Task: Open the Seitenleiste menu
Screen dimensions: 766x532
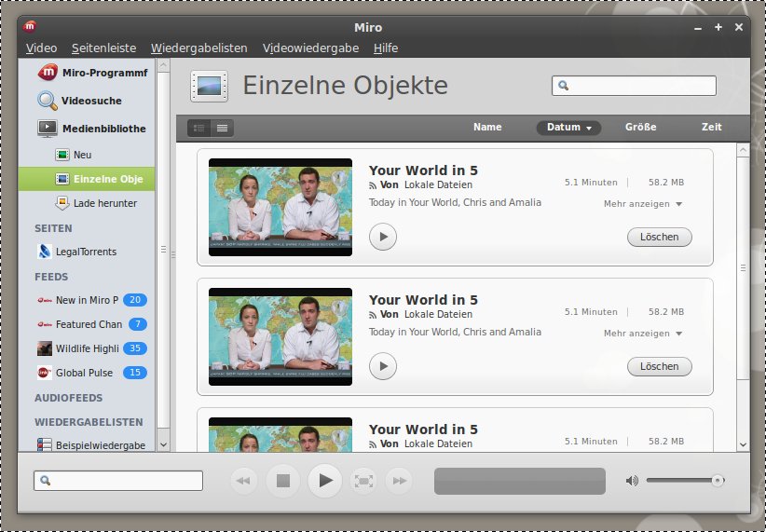Action: pos(104,48)
